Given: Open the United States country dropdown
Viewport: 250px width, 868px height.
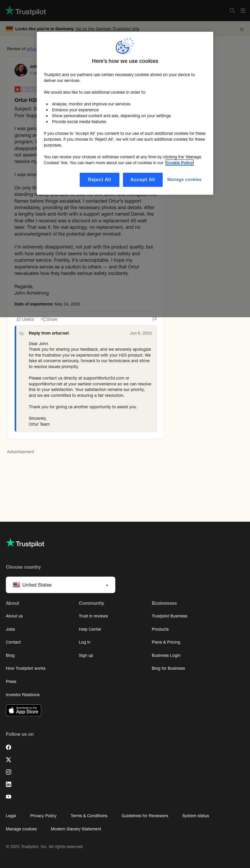Looking at the screenshot, I should point(60,585).
